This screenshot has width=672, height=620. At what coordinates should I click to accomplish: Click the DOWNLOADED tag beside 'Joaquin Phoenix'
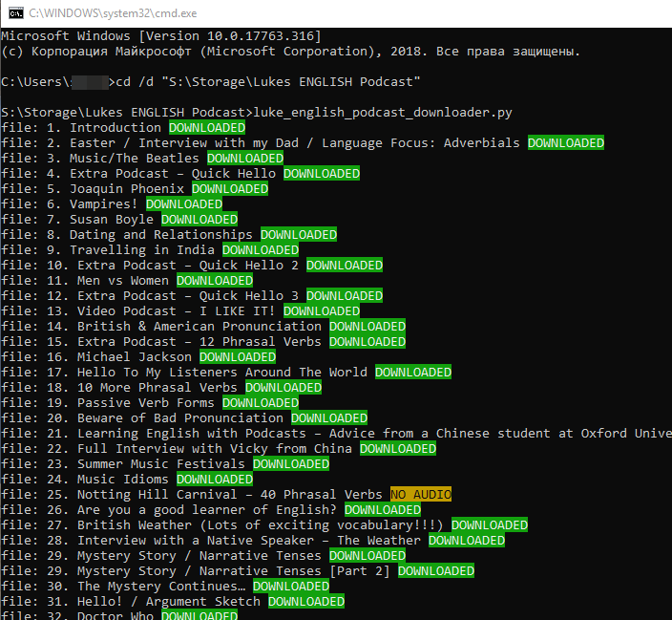(230, 189)
